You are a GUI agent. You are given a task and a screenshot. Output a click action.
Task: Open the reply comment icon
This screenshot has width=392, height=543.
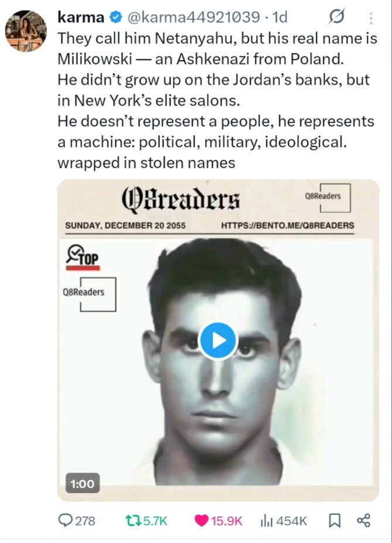point(65,520)
